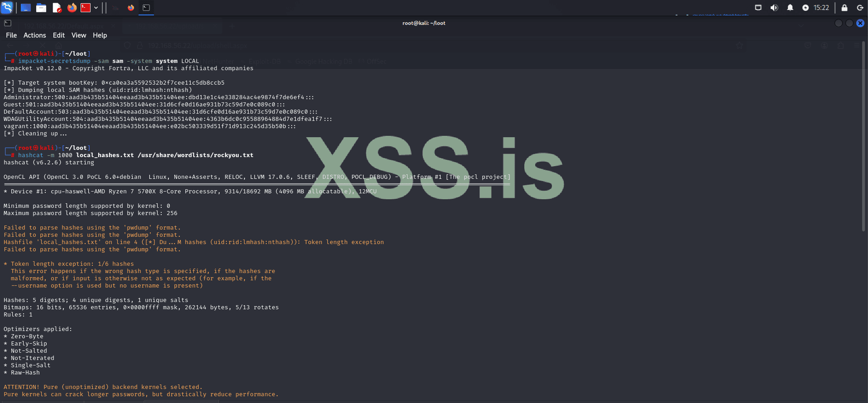Screen dimensions: 868x403
Task: Click 'Maximum password length supported by kernel: 256'
Action: tap(91, 213)
